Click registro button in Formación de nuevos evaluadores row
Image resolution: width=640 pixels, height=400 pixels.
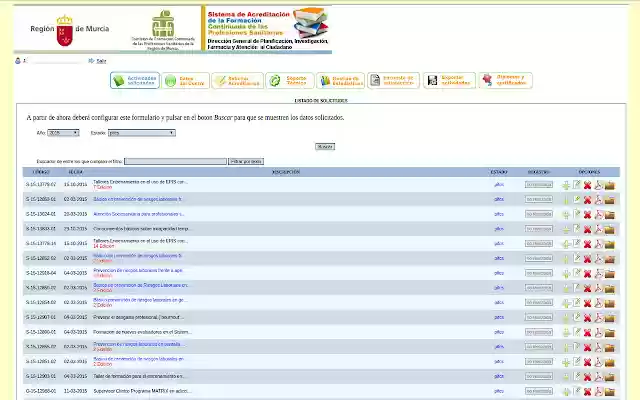tap(539, 332)
